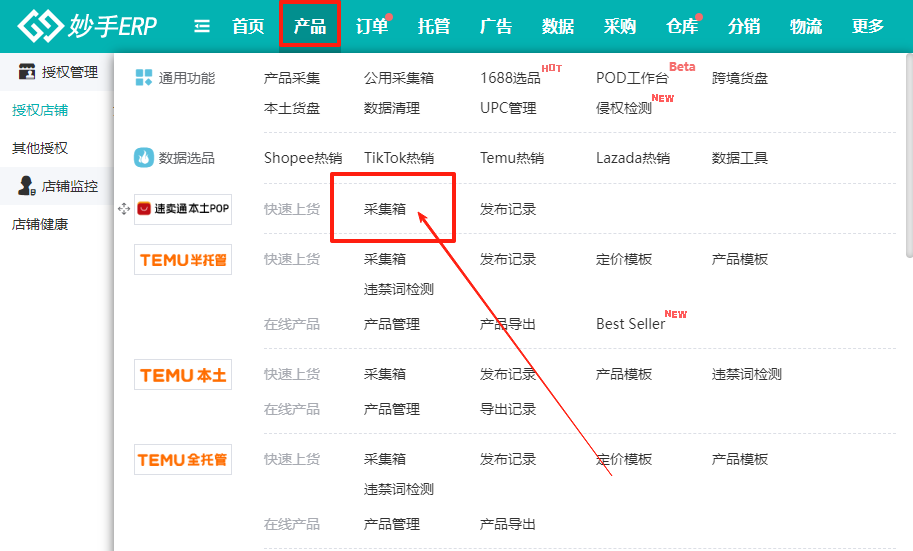The width and height of the screenshot is (913, 551).
Task: Select 店铺健康 in the sidebar
Action: coord(40,224)
